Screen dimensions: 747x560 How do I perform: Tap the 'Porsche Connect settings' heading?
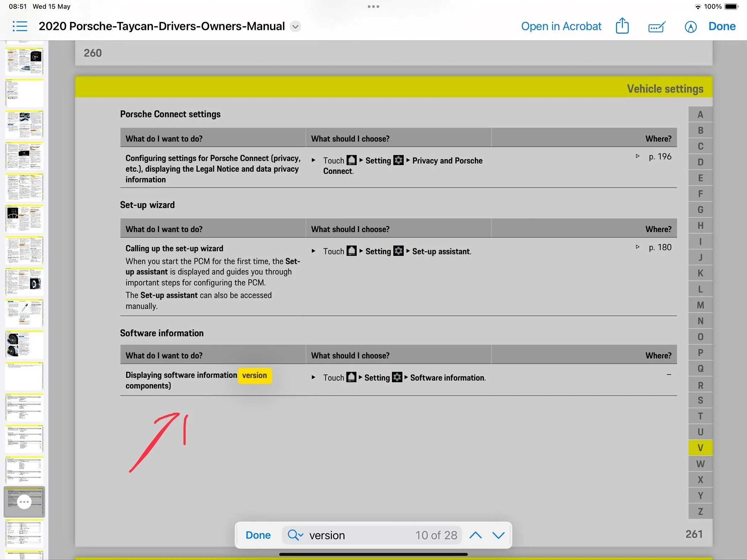click(x=170, y=114)
